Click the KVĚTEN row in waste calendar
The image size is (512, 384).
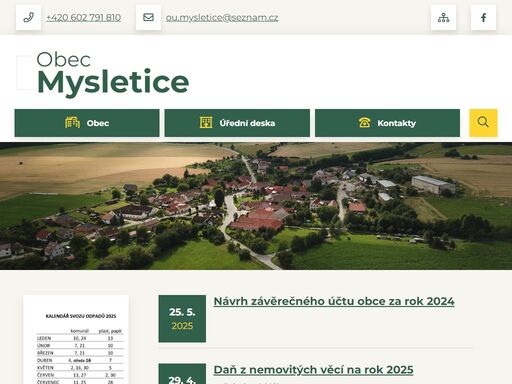tap(80, 368)
